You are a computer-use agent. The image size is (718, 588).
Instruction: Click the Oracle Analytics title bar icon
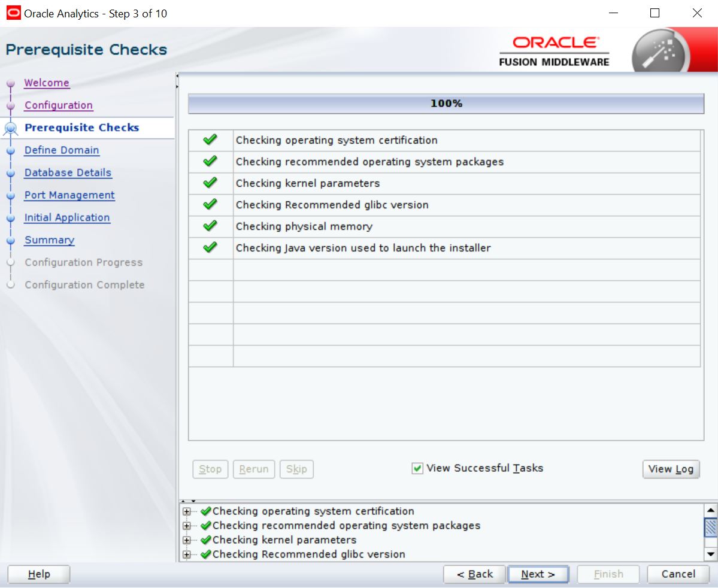[13, 13]
